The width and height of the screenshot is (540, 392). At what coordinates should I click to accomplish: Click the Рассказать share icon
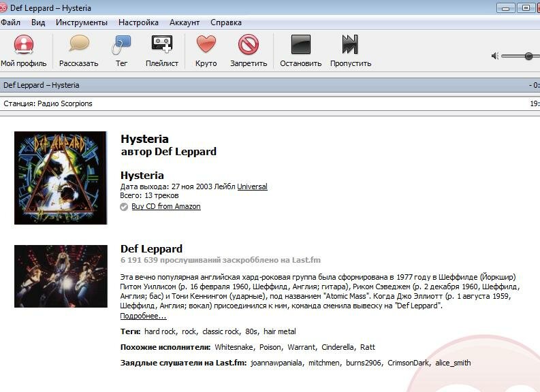point(79,46)
